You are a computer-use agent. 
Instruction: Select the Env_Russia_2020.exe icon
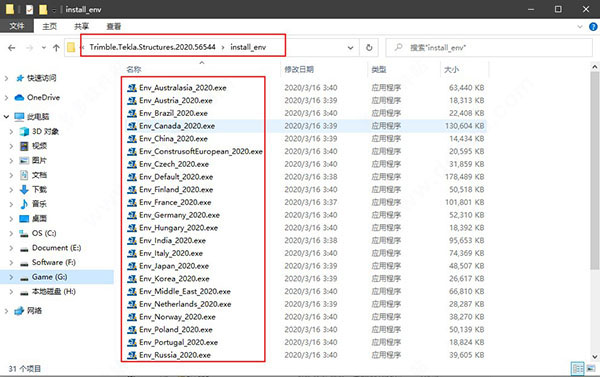pos(132,355)
